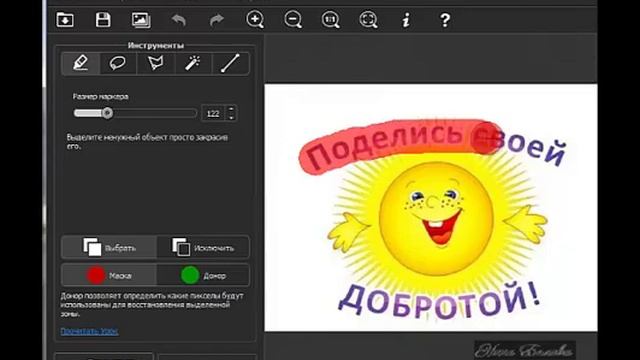
Task: Zoom out with the minus magnifier
Action: coord(293,20)
